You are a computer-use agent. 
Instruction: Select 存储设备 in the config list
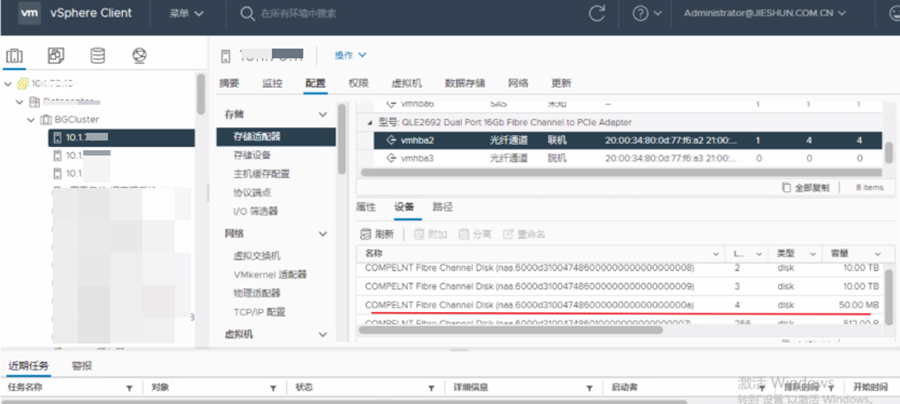(x=251, y=155)
